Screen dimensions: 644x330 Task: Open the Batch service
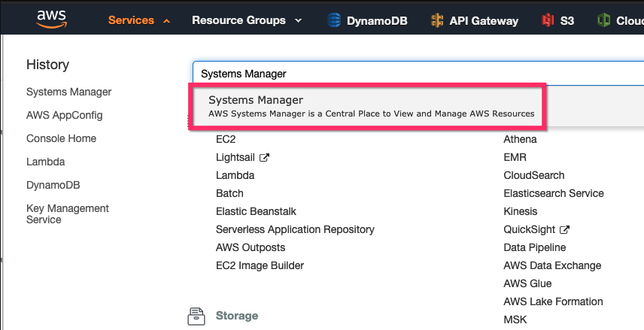pyautogui.click(x=229, y=193)
